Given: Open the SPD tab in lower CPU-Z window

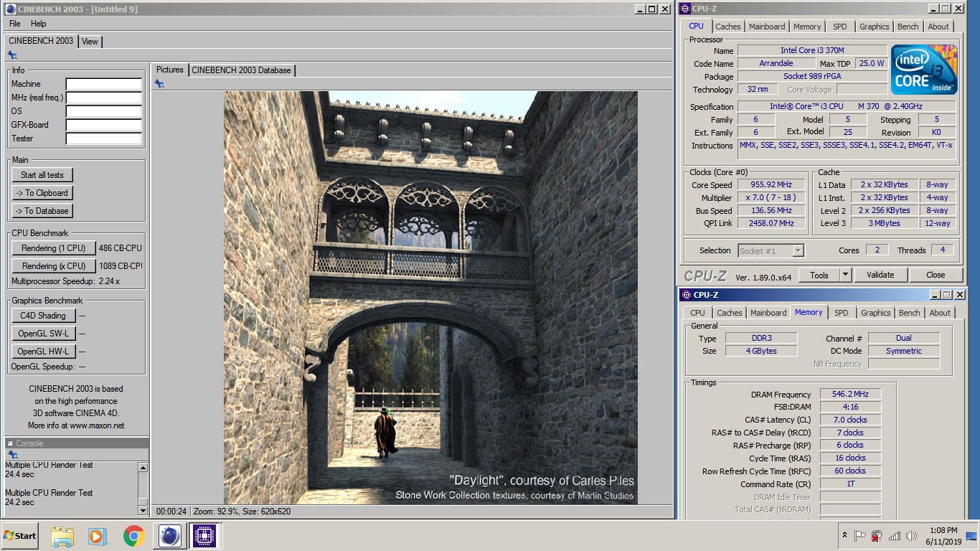Looking at the screenshot, I should (x=842, y=313).
